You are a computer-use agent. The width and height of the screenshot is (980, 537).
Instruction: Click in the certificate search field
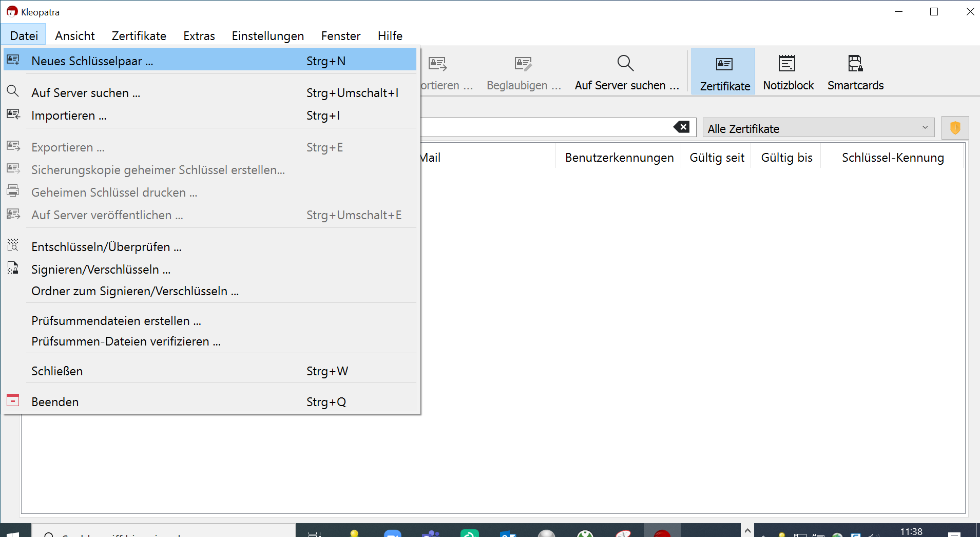point(544,127)
